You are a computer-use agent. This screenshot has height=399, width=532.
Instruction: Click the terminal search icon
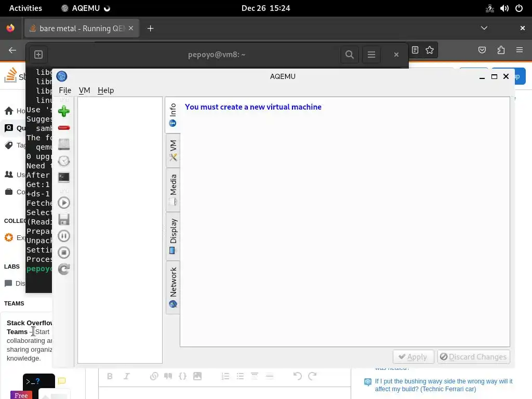[350, 54]
